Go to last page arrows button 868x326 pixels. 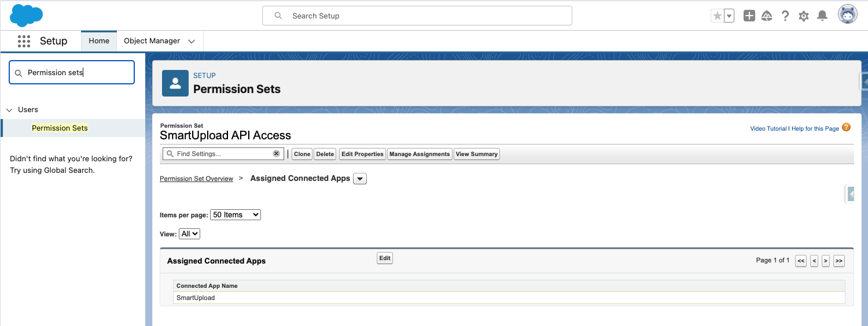point(839,261)
